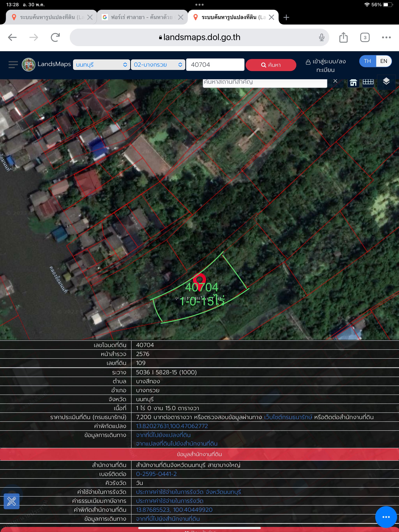
Task: Select TH language toggle
Action: coord(367,61)
